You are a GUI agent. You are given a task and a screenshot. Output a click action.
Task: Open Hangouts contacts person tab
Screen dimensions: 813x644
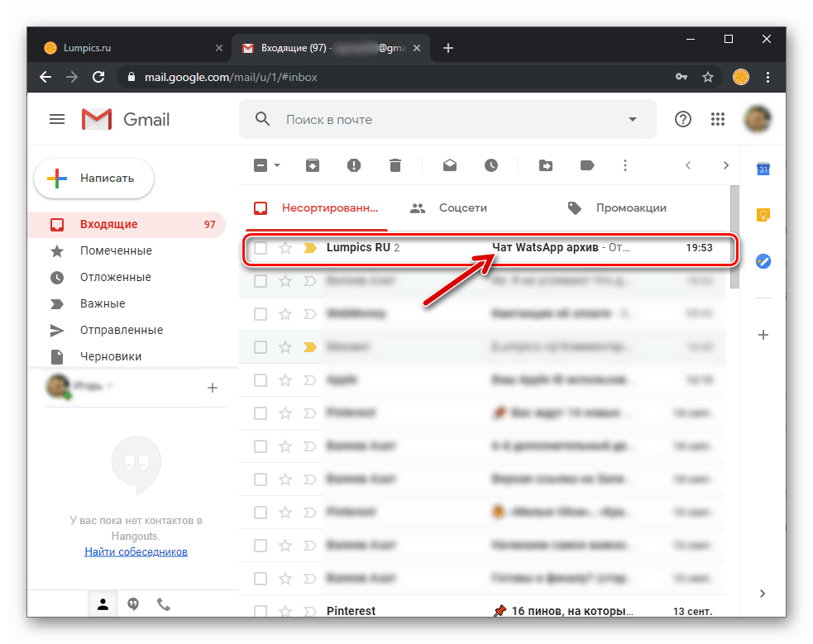pos(103,604)
